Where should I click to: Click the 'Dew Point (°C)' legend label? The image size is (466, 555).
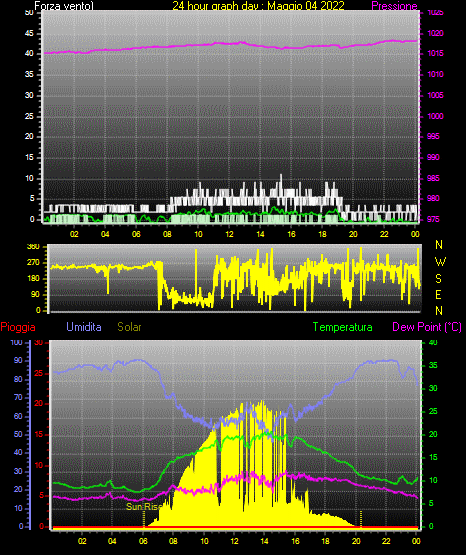[x=427, y=327]
